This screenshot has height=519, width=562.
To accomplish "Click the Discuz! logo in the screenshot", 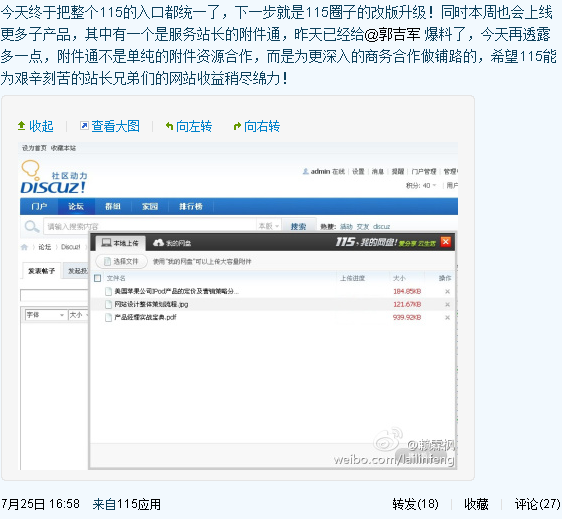I will (53, 177).
